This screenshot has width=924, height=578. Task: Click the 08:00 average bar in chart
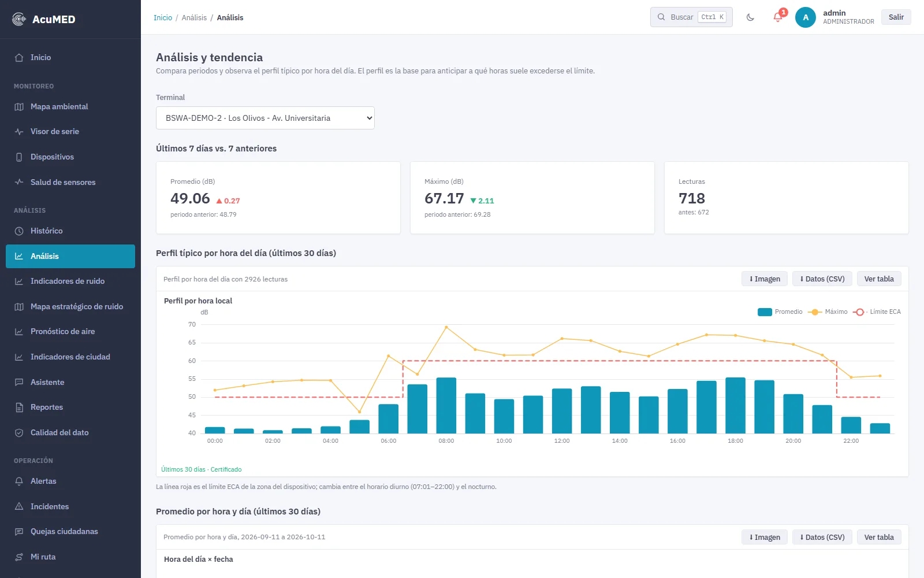click(x=446, y=405)
